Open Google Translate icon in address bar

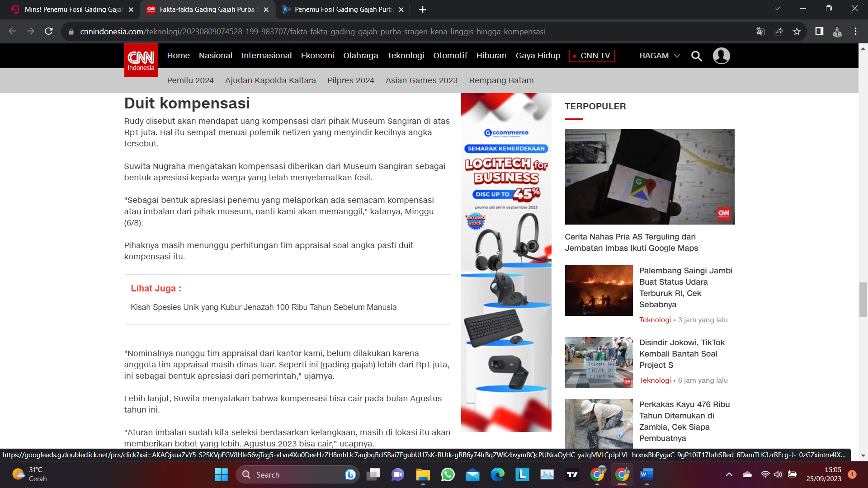[761, 32]
